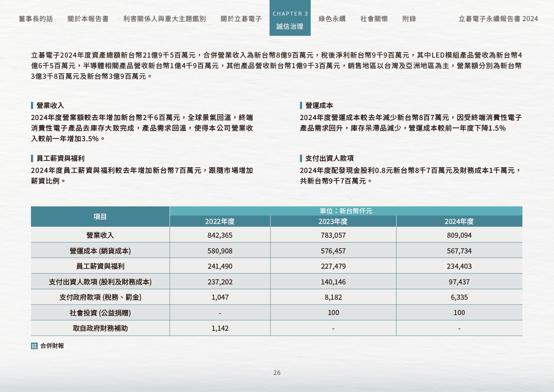Click the 員工薪資與福利 section heading
Viewport: 554px width, 392px height.
61,158
